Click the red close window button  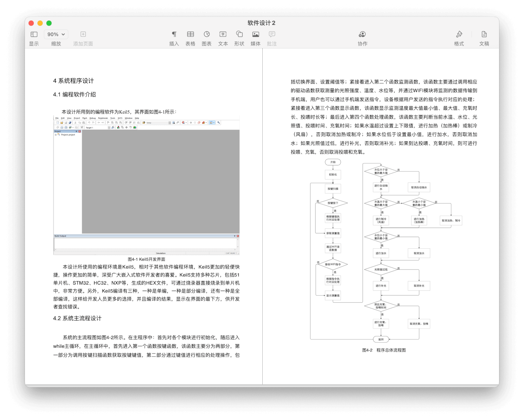31,23
